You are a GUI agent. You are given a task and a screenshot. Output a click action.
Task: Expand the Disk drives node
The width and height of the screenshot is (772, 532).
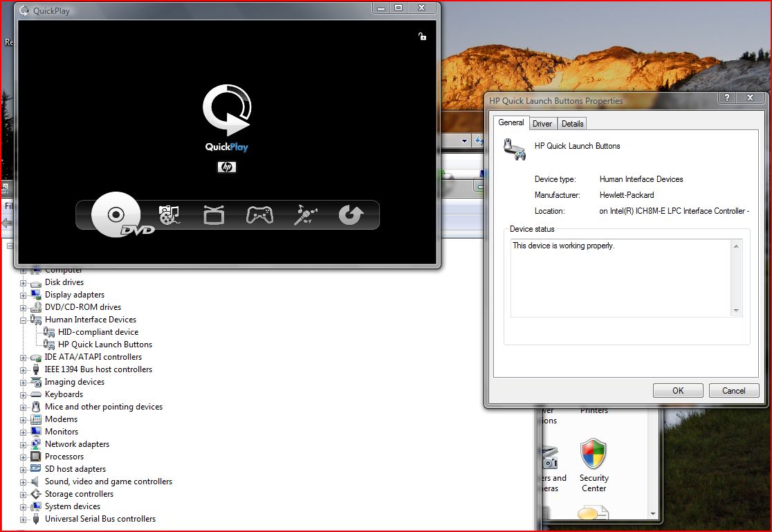23,283
